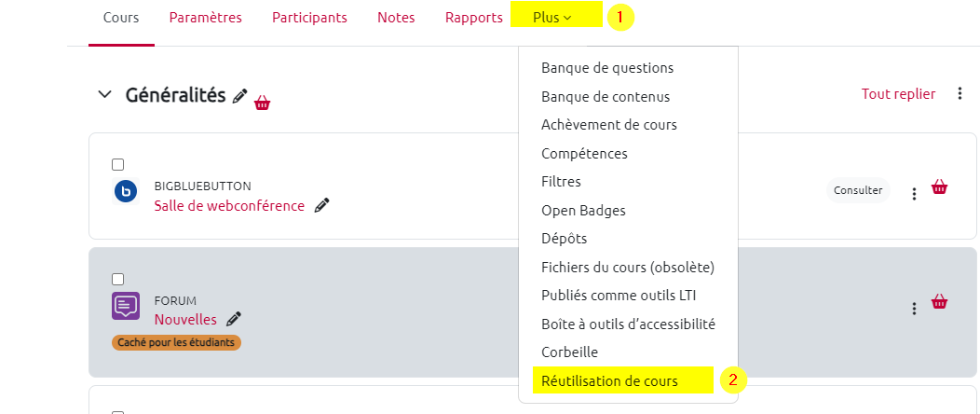Choose Réutilisation de cours from the menu

[x=609, y=380]
